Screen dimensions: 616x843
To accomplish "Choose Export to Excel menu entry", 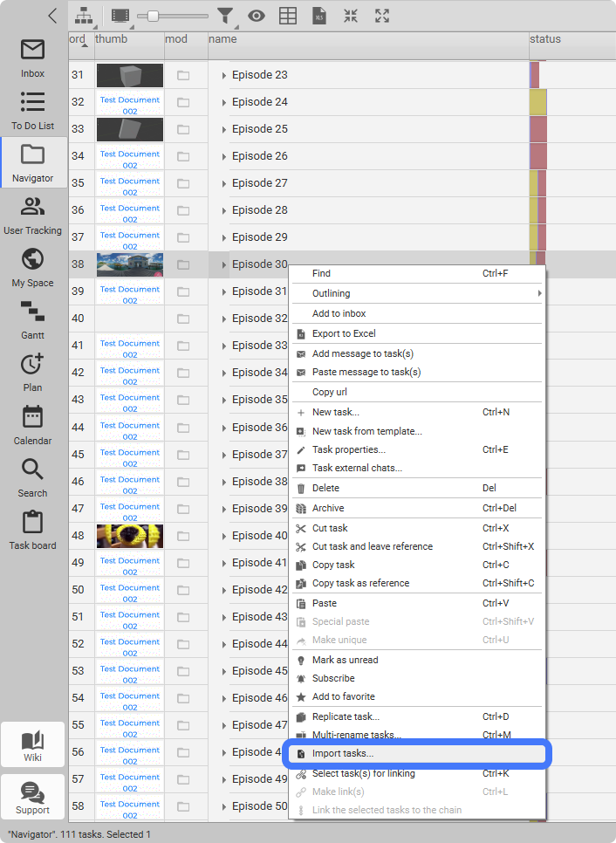I will click(x=417, y=334).
